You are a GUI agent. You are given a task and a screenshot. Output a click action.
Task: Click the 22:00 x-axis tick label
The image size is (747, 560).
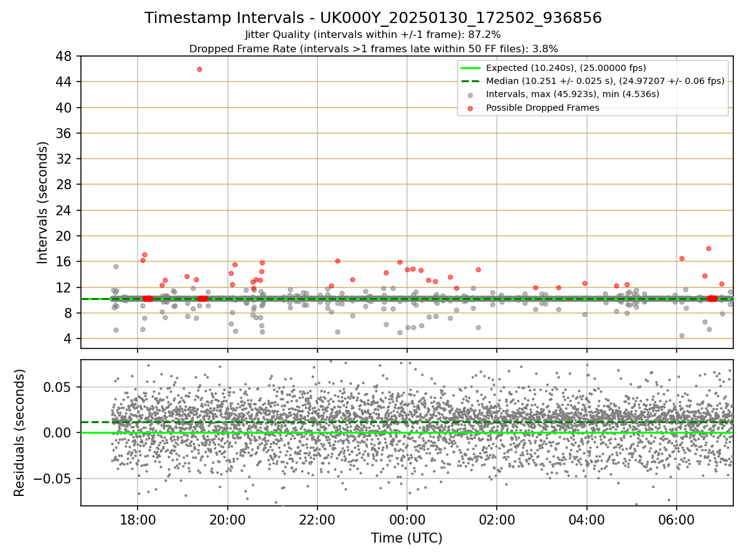click(317, 520)
